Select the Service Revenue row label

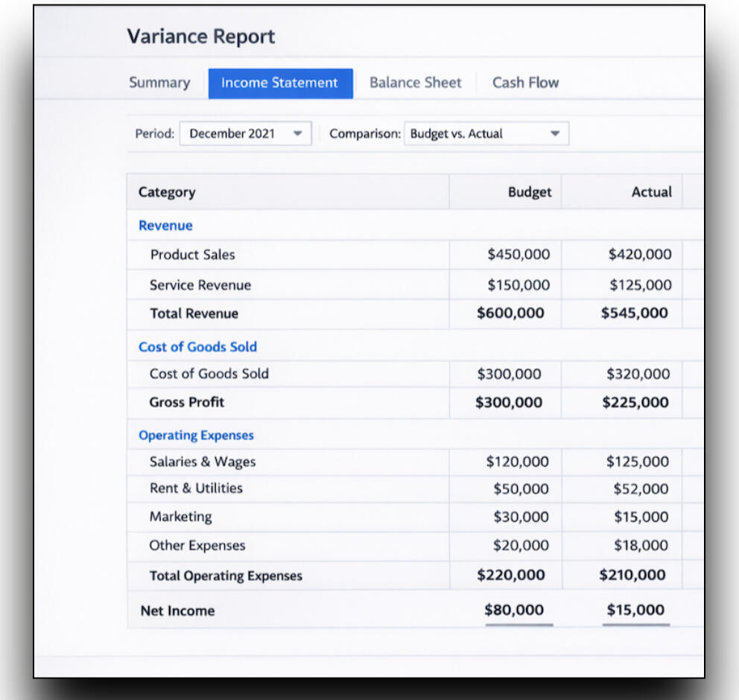coord(200,285)
